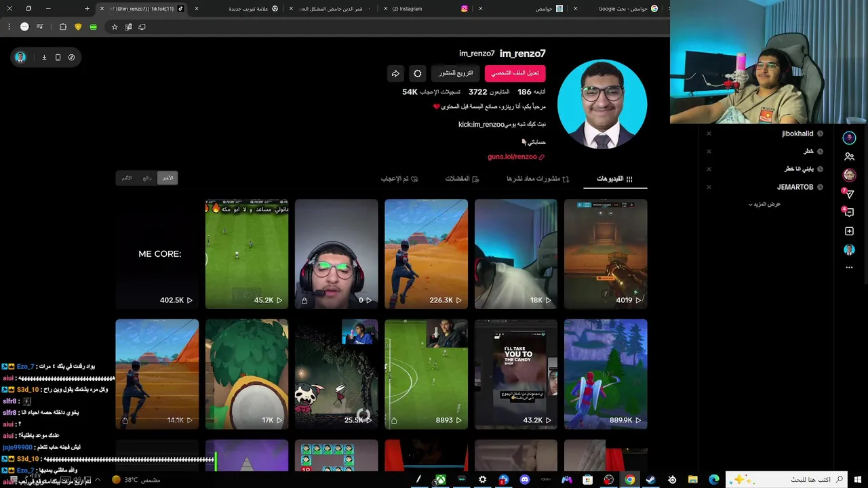Click the download app icon in top-left pill
The image size is (868, 488).
pos(44,58)
